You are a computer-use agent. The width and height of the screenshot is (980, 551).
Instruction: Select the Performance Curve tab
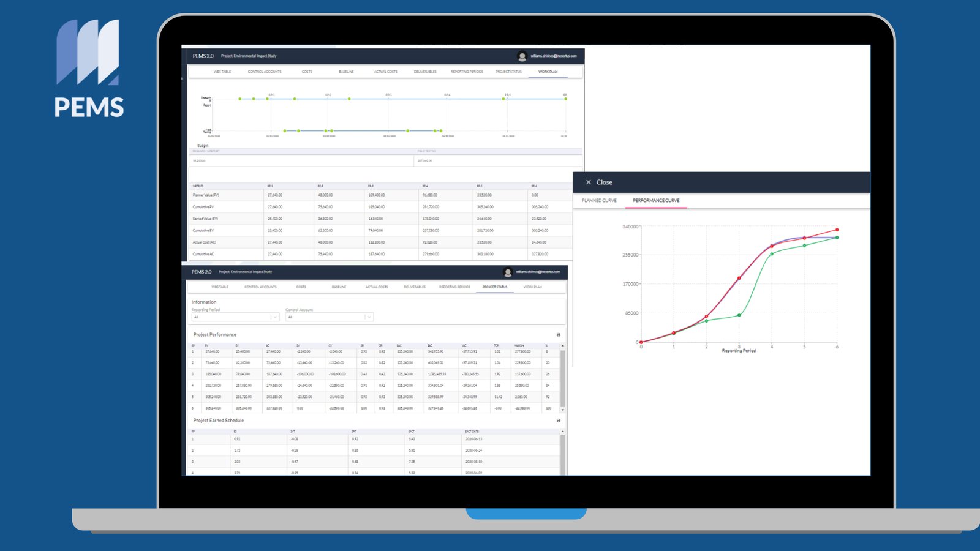(656, 201)
